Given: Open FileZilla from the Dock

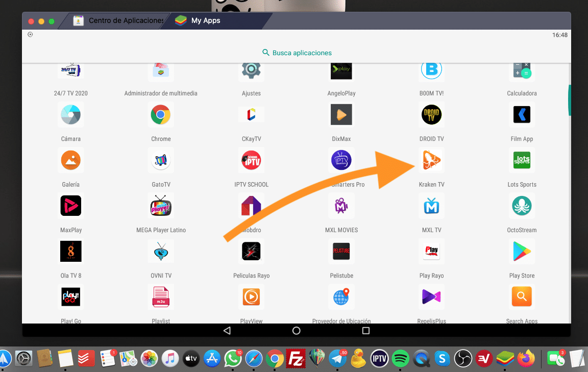Looking at the screenshot, I should [296, 359].
